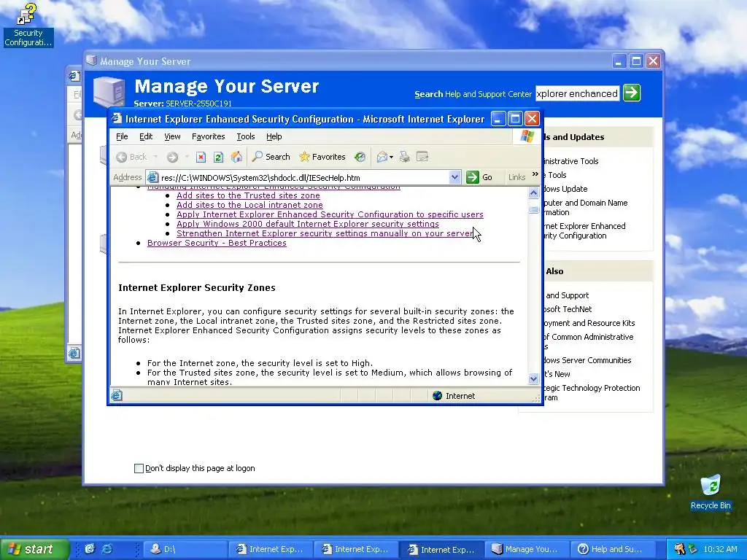Open the Forward button dropdown arrow
The height and width of the screenshot is (560, 747).
[x=187, y=157]
